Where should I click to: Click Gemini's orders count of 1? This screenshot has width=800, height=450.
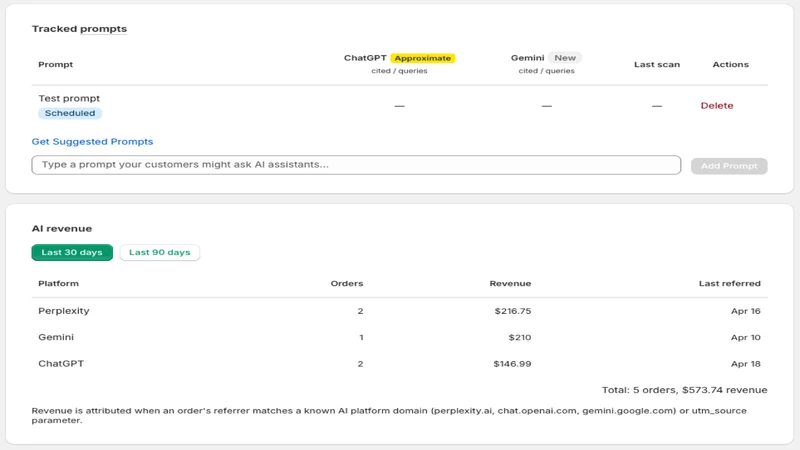(x=361, y=337)
